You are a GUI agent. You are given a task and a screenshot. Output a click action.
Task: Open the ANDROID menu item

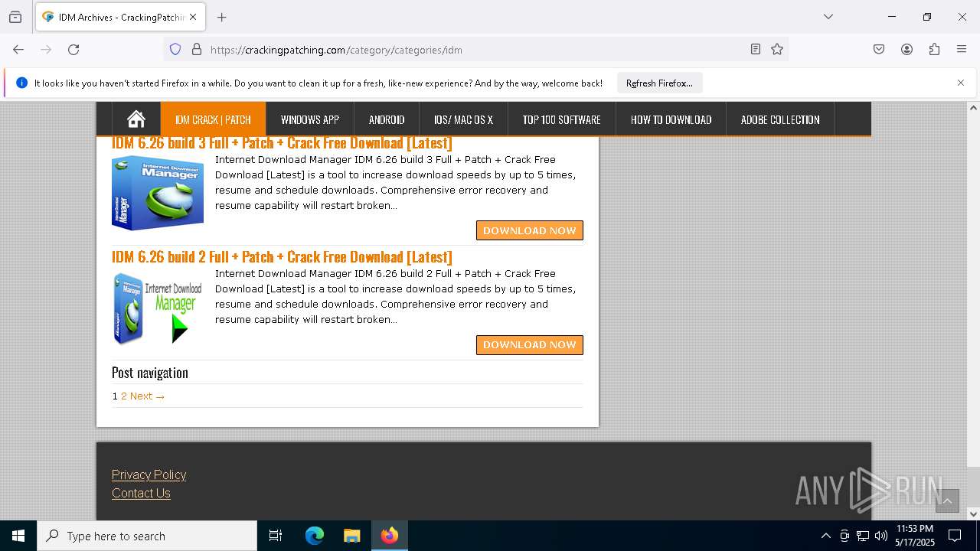point(387,119)
